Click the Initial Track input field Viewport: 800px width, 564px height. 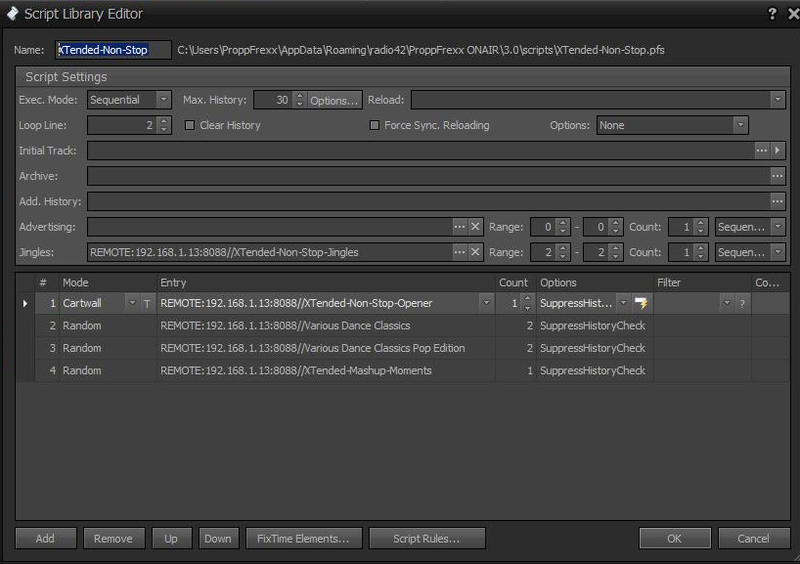click(421, 151)
